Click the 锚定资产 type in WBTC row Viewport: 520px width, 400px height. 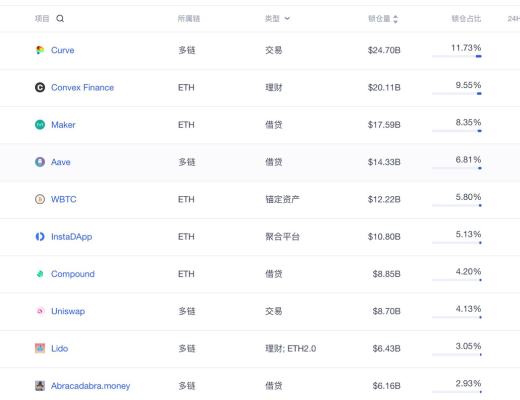(x=282, y=200)
